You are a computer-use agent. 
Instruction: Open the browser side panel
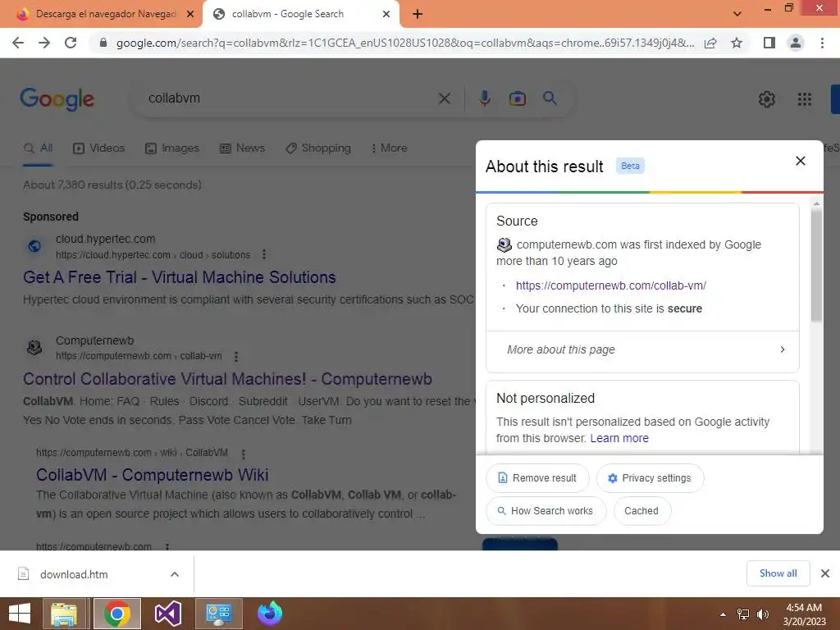(769, 43)
